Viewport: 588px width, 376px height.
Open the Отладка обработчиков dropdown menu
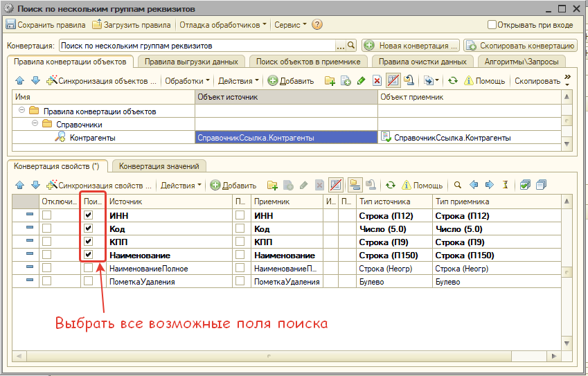(x=223, y=25)
